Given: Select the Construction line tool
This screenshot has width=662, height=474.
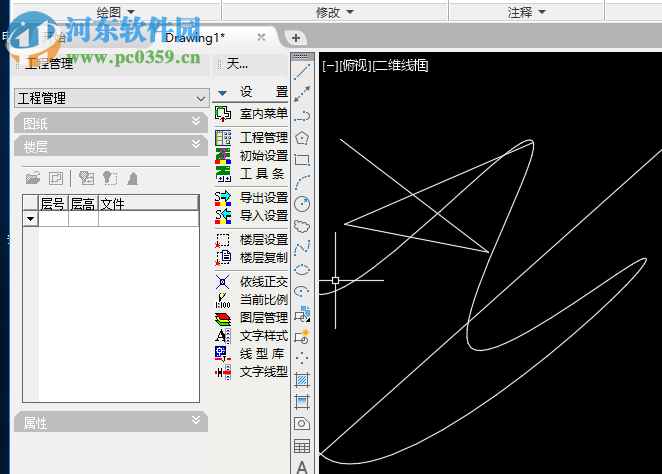Looking at the screenshot, I should [x=302, y=94].
